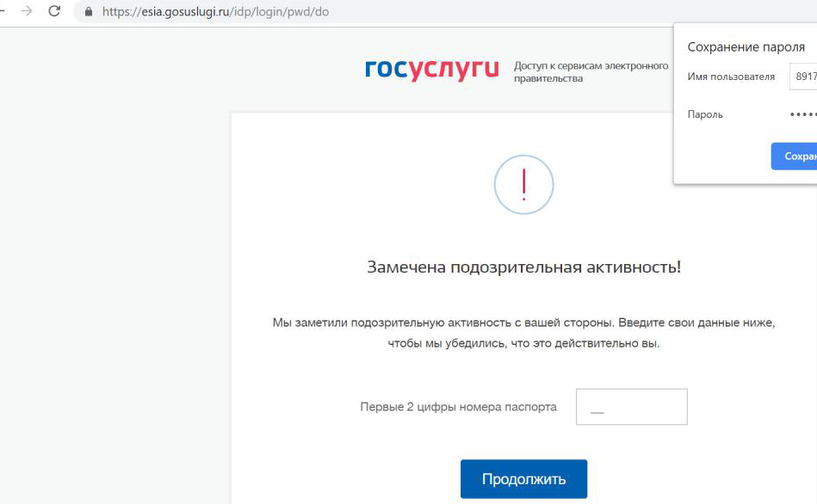The image size is (817, 504).
Task: Click the 'Доступ к сервисам электронного правительства' tagline
Action: click(x=591, y=72)
